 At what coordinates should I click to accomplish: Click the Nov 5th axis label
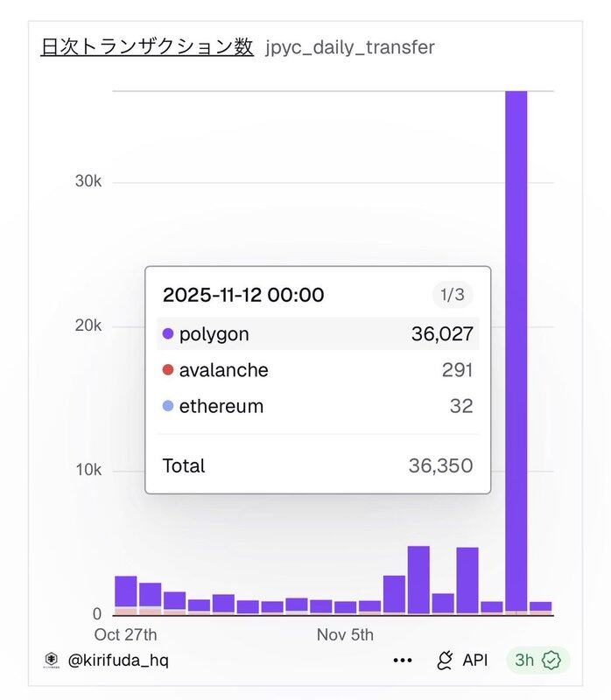click(345, 634)
